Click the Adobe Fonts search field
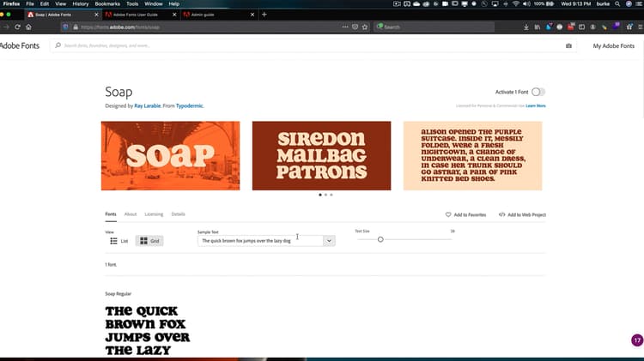Viewport: 644px width, 361px height. 313,45
